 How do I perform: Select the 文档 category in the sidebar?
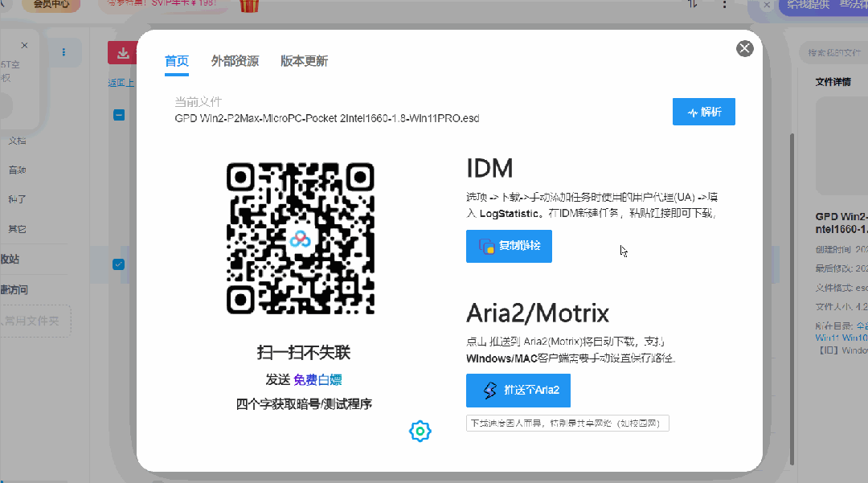(x=17, y=141)
